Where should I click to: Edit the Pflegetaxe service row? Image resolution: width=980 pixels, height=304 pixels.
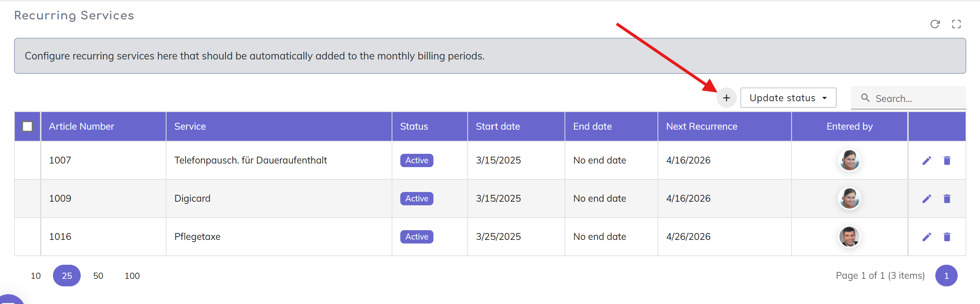(x=926, y=237)
